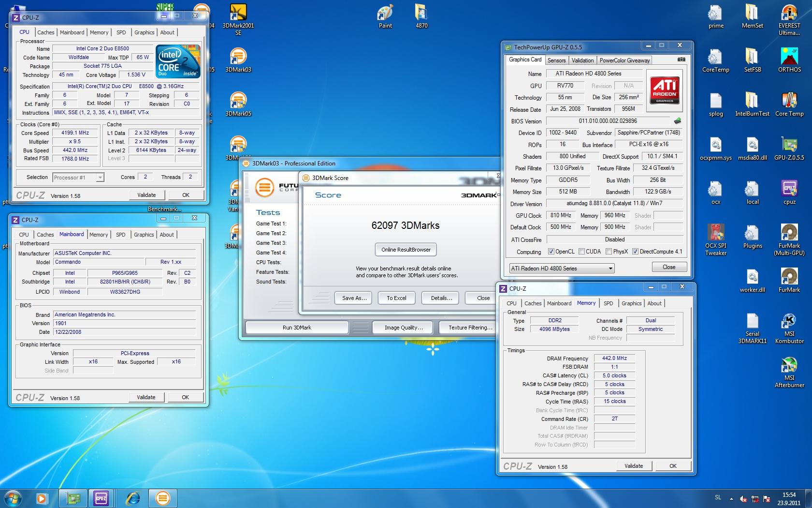The height and width of the screenshot is (508, 812).
Task: Launch FurMark (Multi-GPU) desktop shortcut
Action: point(789,240)
